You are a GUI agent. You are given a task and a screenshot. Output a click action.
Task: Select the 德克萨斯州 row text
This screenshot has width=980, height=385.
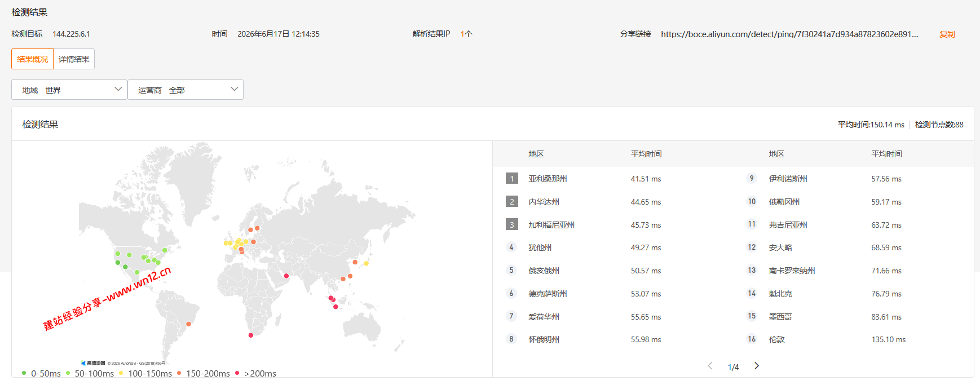tap(548, 294)
